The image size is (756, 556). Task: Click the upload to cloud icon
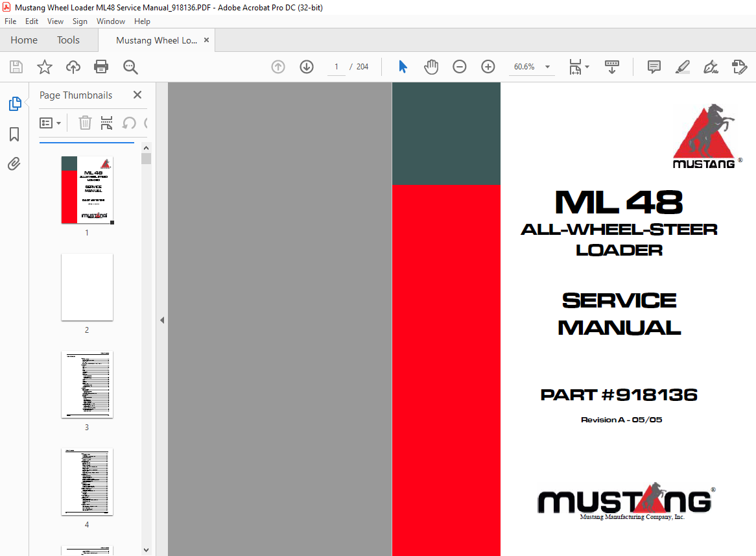point(73,67)
